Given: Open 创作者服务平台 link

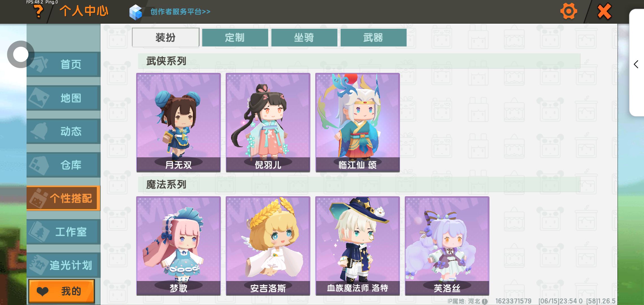Looking at the screenshot, I should click(180, 12).
